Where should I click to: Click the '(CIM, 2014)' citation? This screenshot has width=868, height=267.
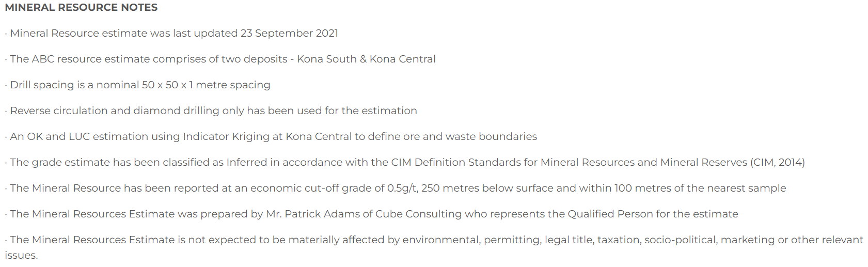(x=778, y=163)
